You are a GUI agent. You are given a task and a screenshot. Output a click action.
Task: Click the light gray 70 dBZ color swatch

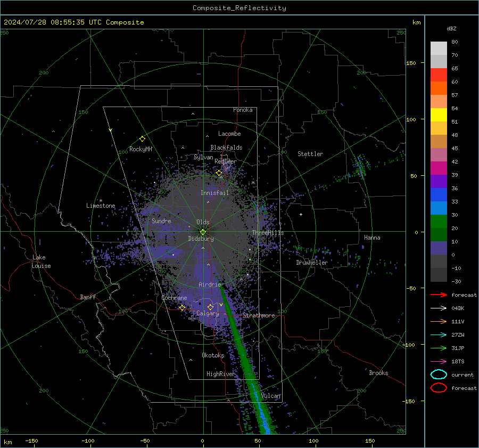(x=439, y=48)
